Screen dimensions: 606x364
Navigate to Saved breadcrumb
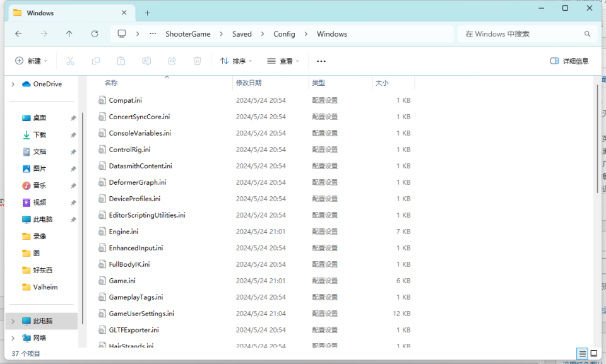click(242, 34)
